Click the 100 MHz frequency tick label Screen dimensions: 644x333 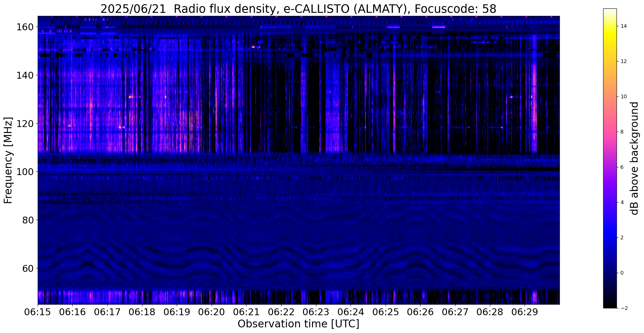coord(25,172)
